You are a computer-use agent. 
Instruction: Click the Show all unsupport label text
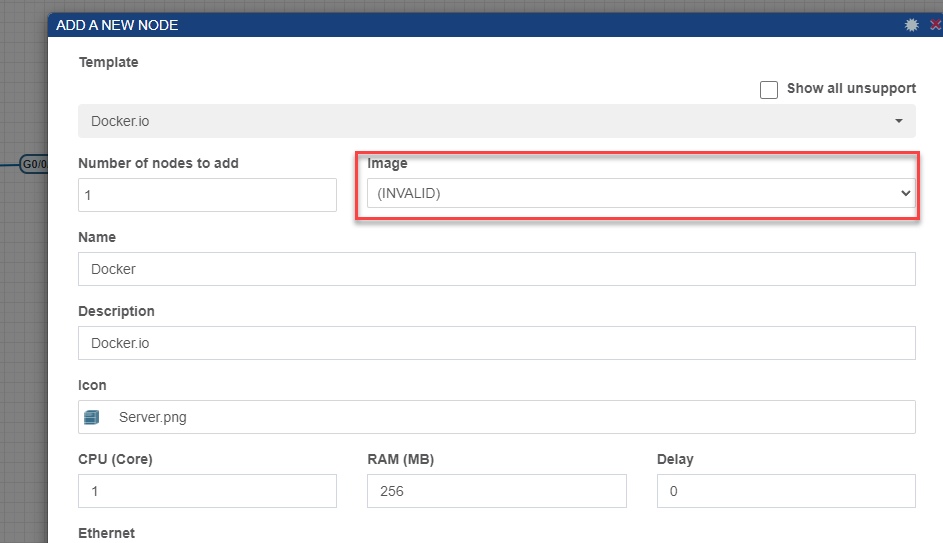coord(851,88)
